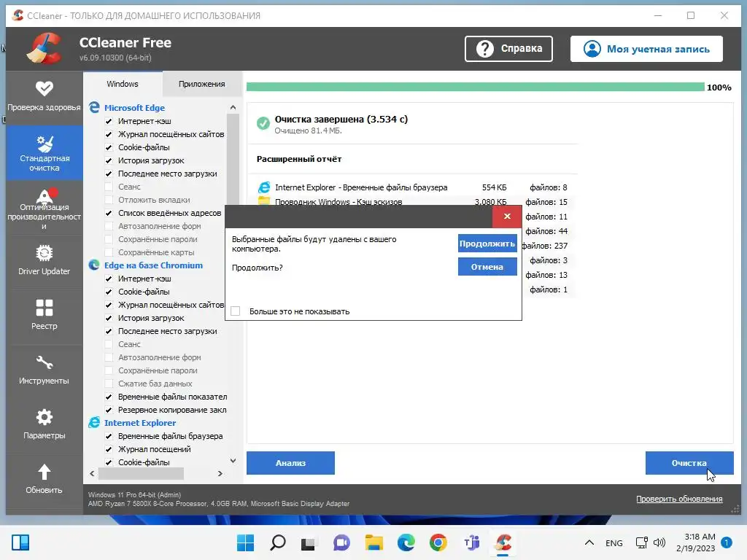This screenshot has width=747, height=560.
Task: Show hidden tray icons chevron
Action: click(589, 542)
